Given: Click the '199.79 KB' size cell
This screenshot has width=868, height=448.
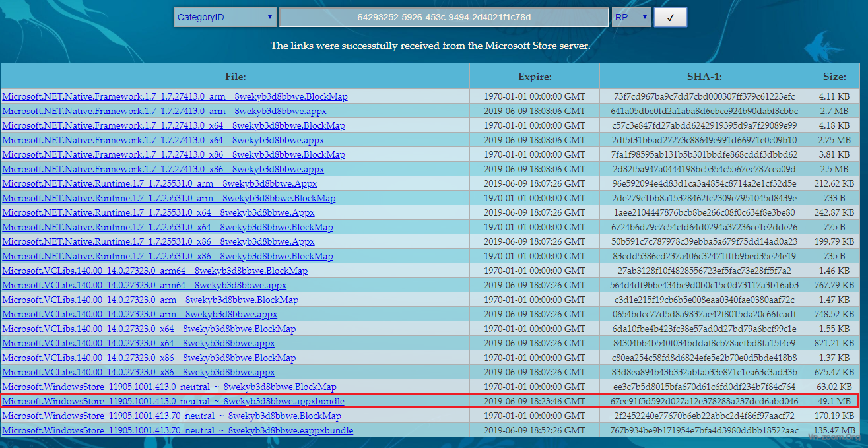Looking at the screenshot, I should point(834,241).
